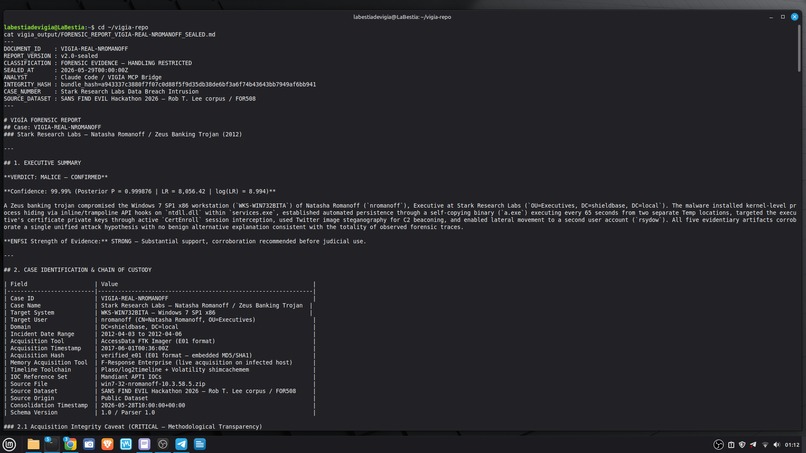This screenshot has width=806, height=453.
Task: Close the terminal window
Action: pos(795,17)
